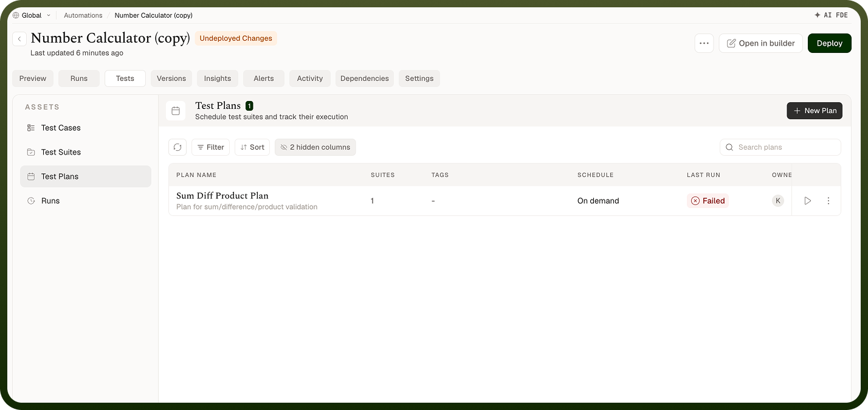Click the Automations breadcrumb link

pyautogui.click(x=83, y=15)
